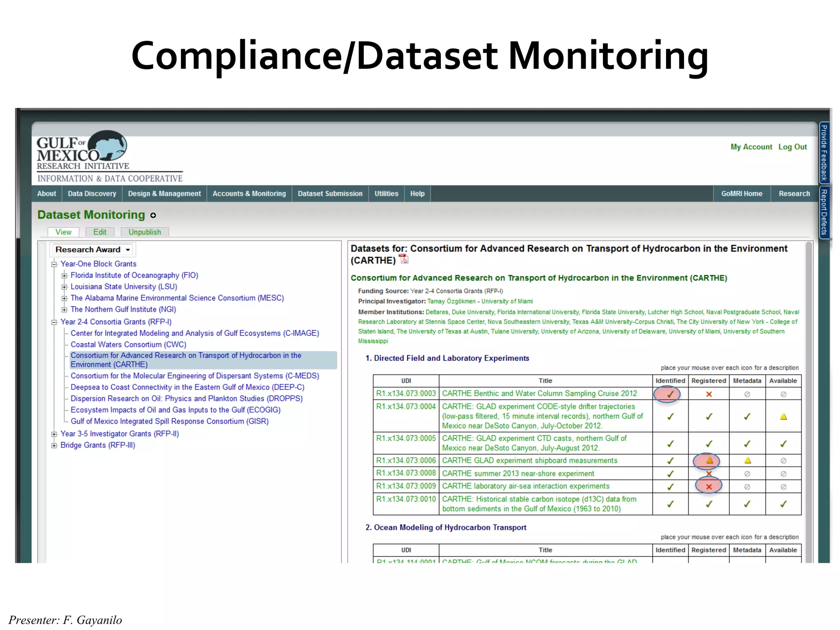Click the plus icon beside Dataset Monitoring
Viewport: 840px width, 630px height.
153,215
